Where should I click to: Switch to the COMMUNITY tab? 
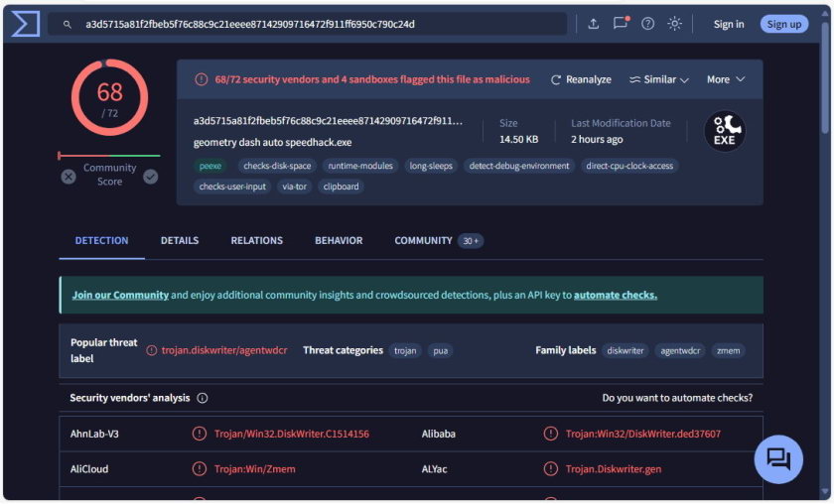tap(423, 241)
